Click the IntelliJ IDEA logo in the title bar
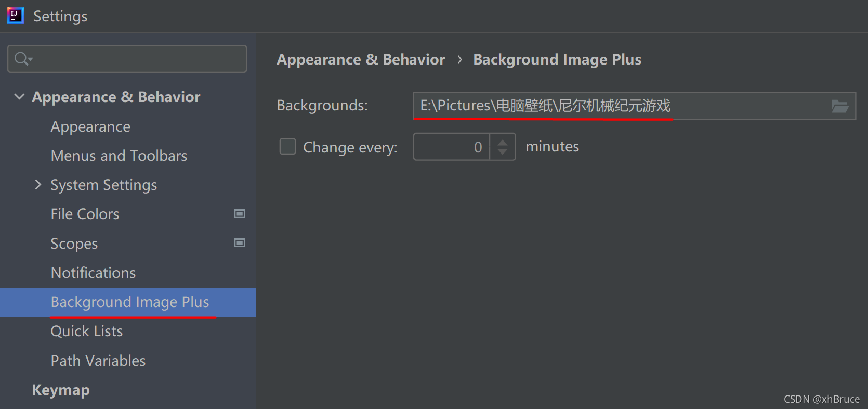 (x=15, y=15)
